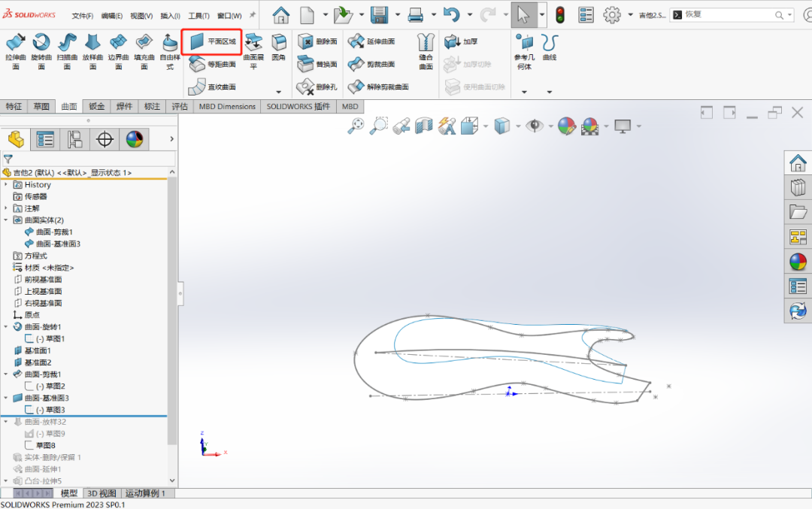
Task: Click the 等距曲面 offset surface tool
Action: pos(212,64)
